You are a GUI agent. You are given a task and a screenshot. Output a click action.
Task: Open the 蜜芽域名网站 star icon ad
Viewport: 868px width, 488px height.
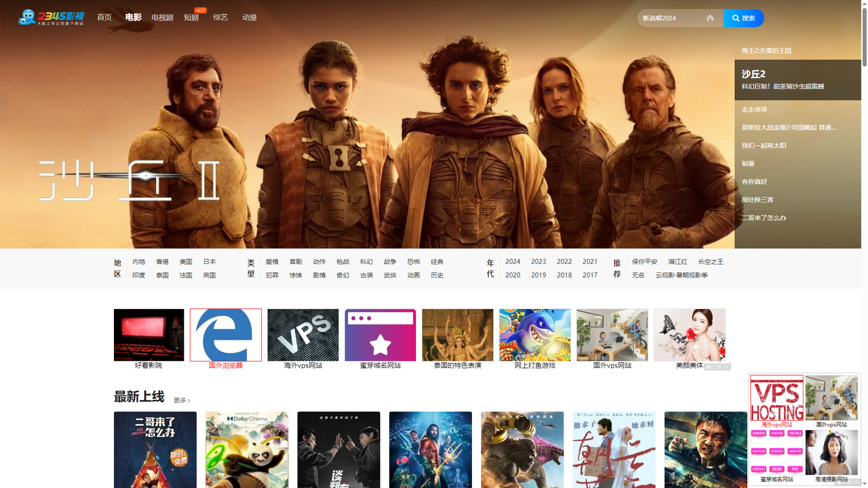pos(380,335)
